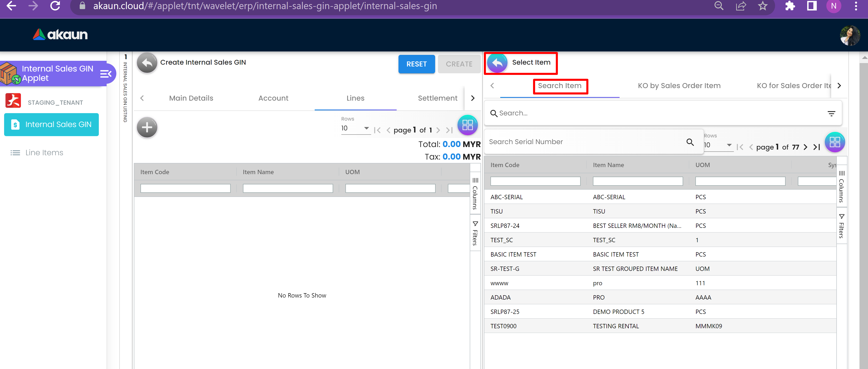Click the RESET button
The height and width of the screenshot is (369, 868).
pyautogui.click(x=416, y=64)
